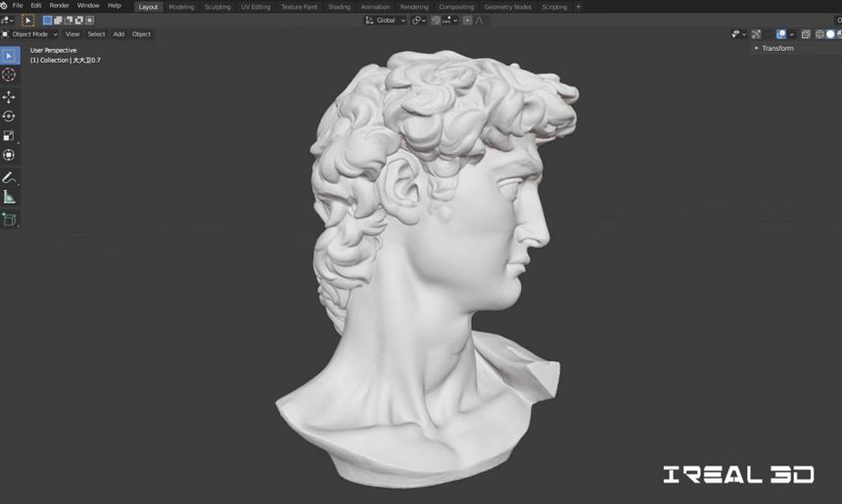The image size is (842, 504).
Task: Choose Invert selection mode
Action: [x=79, y=21]
